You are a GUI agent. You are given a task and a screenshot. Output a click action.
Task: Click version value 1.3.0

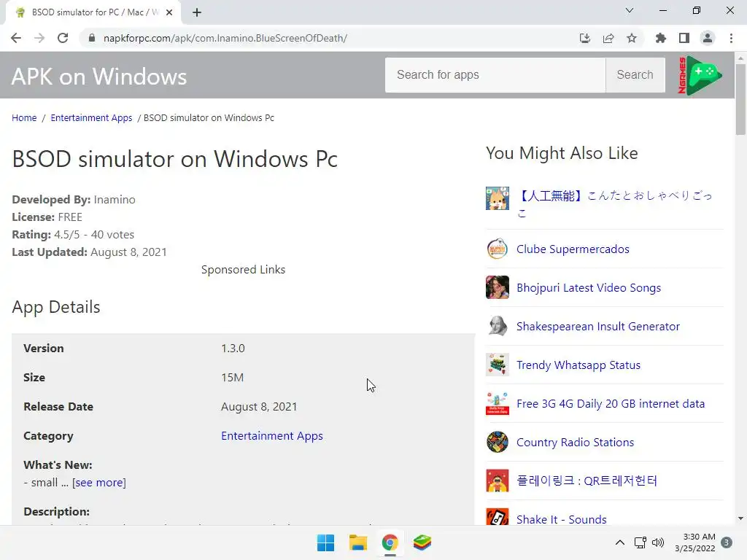pyautogui.click(x=233, y=348)
